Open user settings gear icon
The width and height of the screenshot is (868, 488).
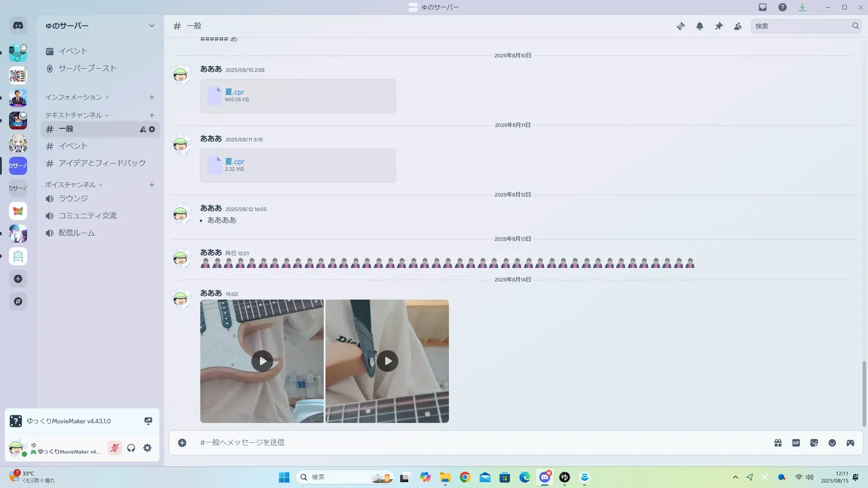147,448
